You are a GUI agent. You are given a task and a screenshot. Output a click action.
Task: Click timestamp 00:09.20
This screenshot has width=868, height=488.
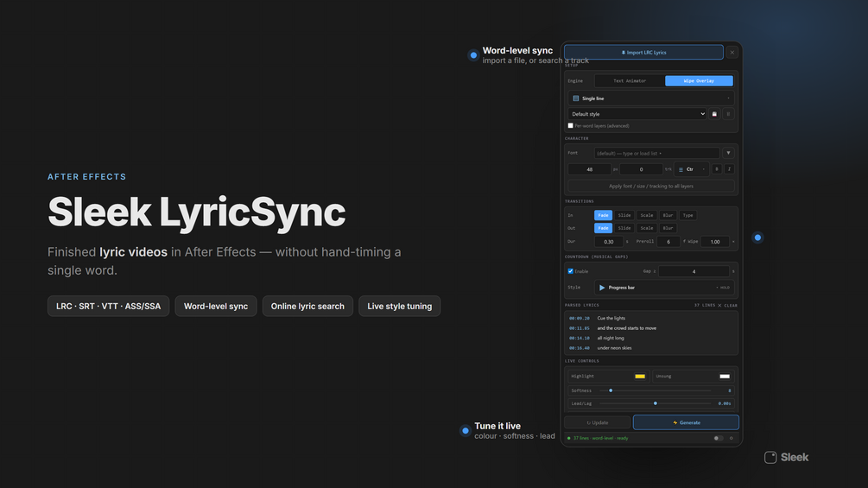coord(579,318)
